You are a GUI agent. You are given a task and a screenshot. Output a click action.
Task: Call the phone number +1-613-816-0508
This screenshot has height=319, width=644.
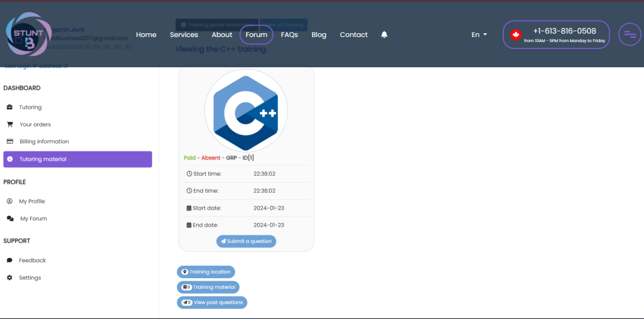click(564, 31)
